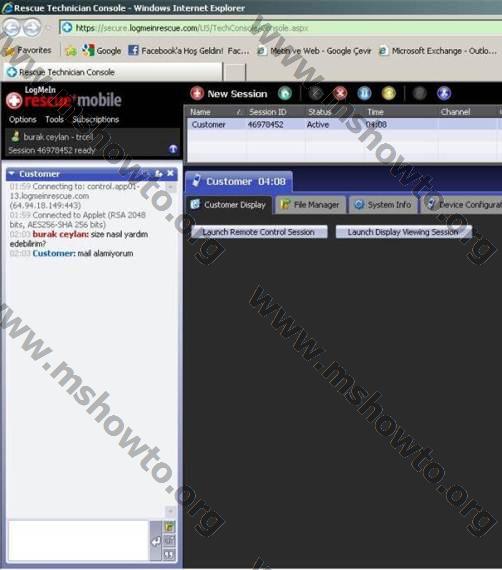The height and width of the screenshot is (570, 502).
Task: Click the quote icon beside chat input
Action: click(x=169, y=554)
